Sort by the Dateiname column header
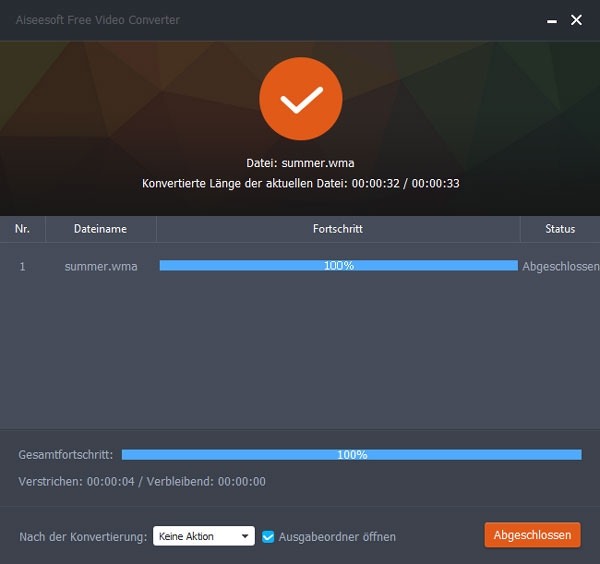Screen dimensions: 600x564 point(100,229)
